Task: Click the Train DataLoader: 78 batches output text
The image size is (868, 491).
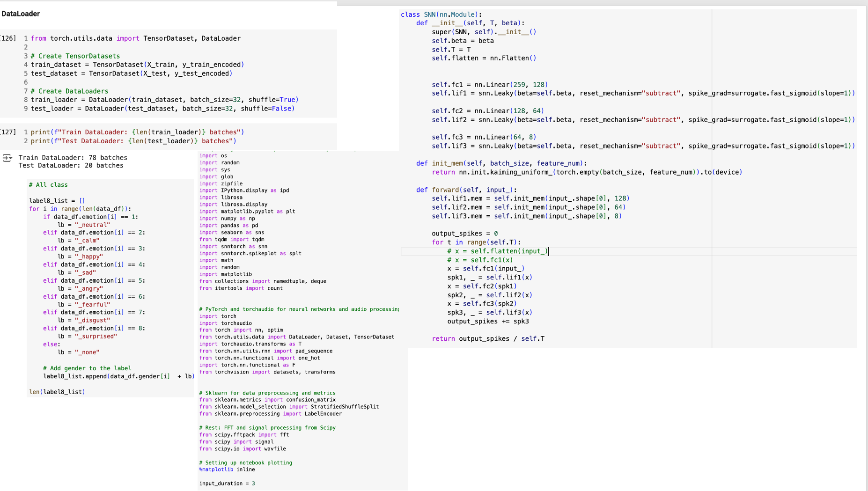Action: (71, 157)
